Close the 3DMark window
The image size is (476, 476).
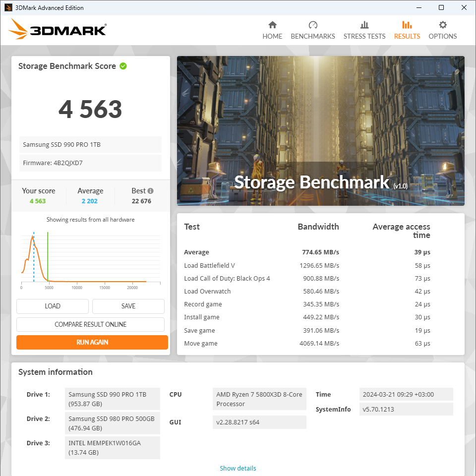click(464, 7)
